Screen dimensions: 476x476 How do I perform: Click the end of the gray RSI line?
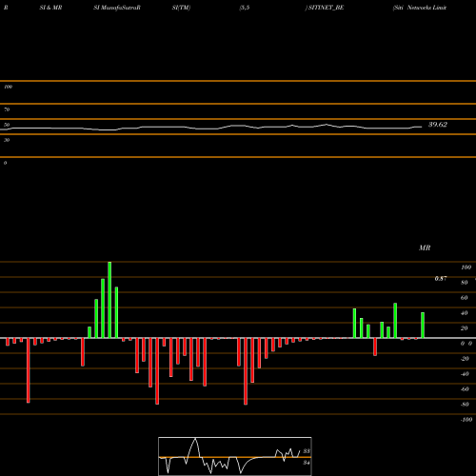tap(422, 127)
